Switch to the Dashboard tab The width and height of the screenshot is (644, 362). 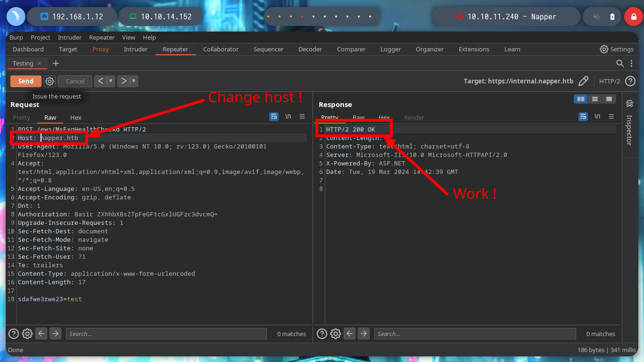click(28, 49)
